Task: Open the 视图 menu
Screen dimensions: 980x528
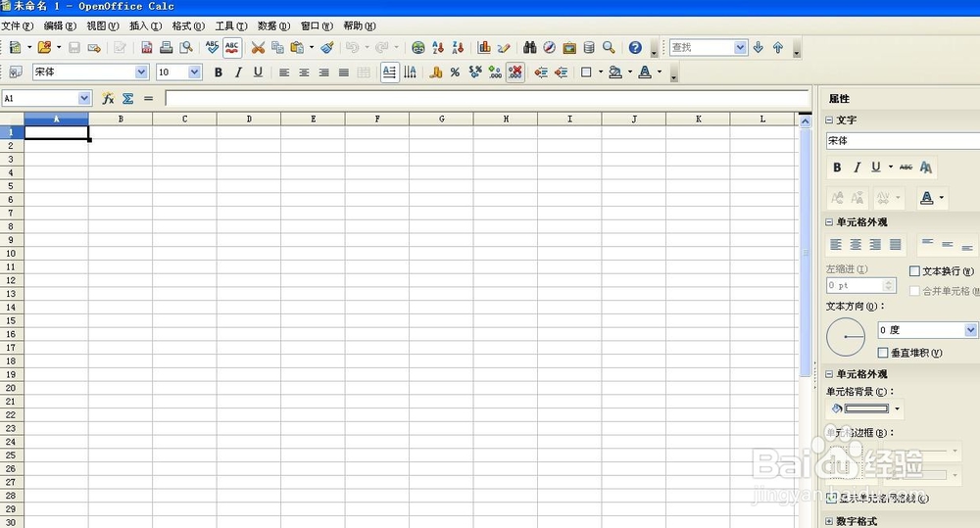Action: click(103, 26)
